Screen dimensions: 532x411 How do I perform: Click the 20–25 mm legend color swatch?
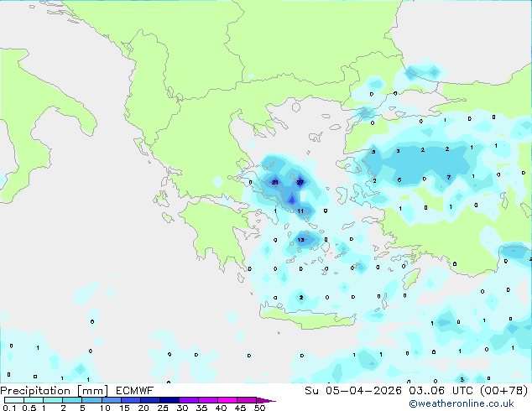149,400
